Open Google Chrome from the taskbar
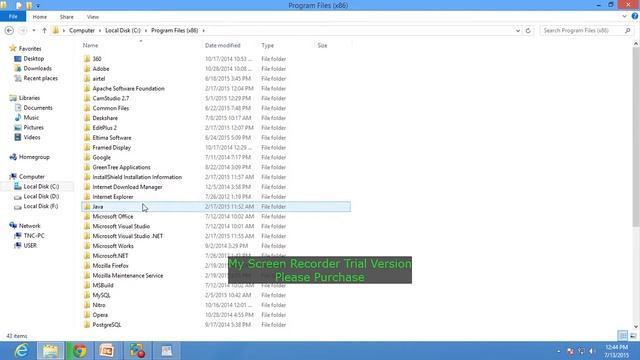Viewport: 640px width, 360px height. click(x=80, y=351)
